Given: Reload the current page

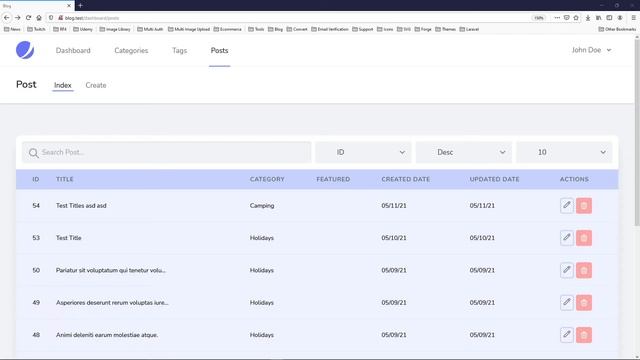Looking at the screenshot, I should [x=28, y=18].
